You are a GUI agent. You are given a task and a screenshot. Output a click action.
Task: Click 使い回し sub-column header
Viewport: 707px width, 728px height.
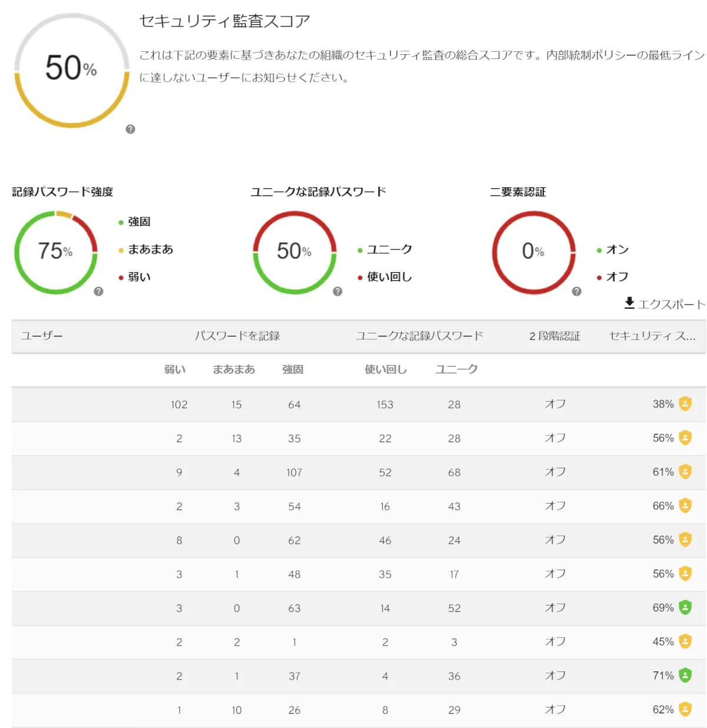385,370
